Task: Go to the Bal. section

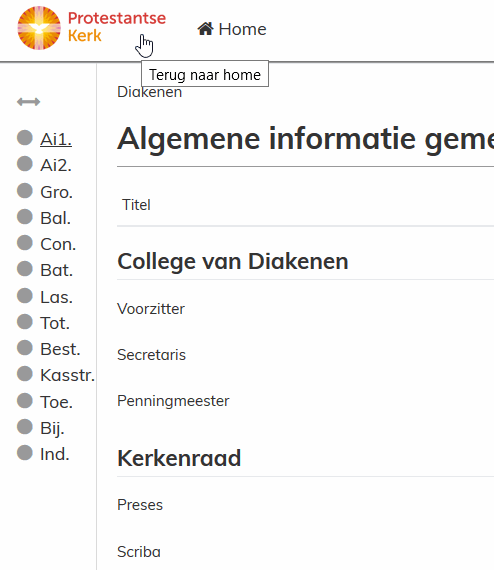Action: pyautogui.click(x=55, y=218)
